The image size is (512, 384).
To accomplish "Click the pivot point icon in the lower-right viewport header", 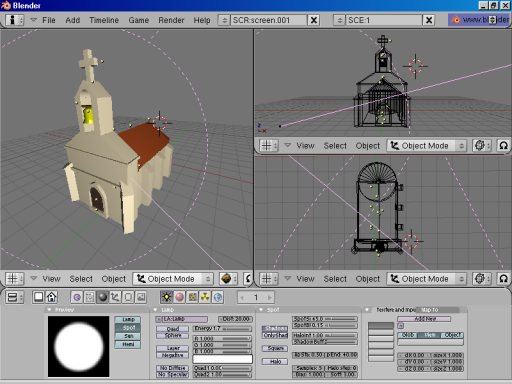I will pos(482,279).
